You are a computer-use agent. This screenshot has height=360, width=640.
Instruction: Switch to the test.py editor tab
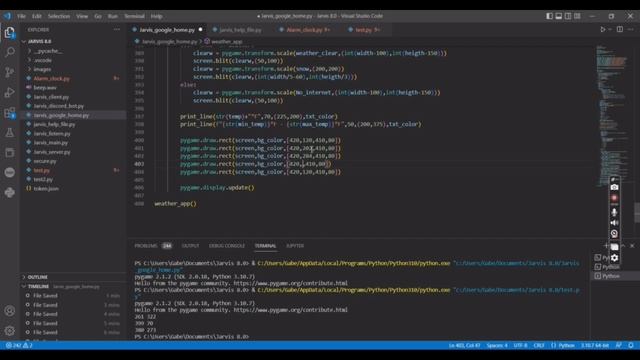tap(366, 30)
